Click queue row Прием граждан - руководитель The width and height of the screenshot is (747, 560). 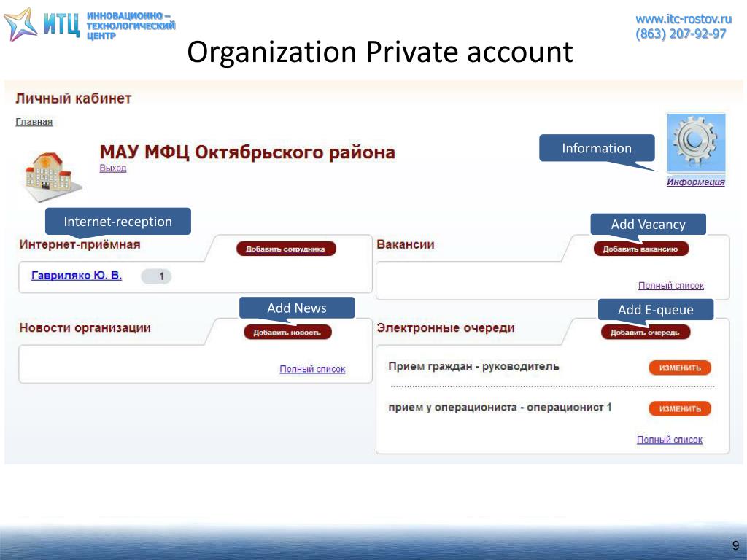click(x=473, y=366)
